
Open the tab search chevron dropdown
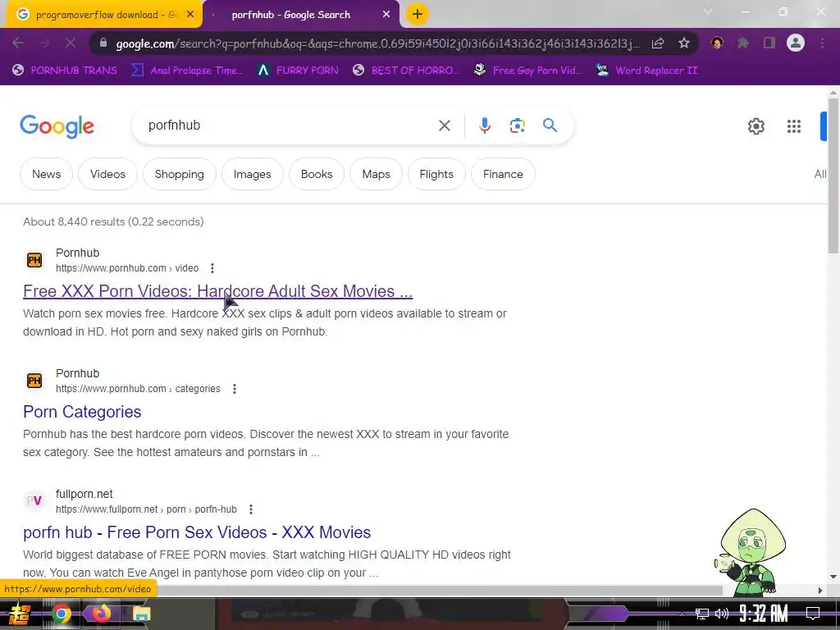click(708, 11)
